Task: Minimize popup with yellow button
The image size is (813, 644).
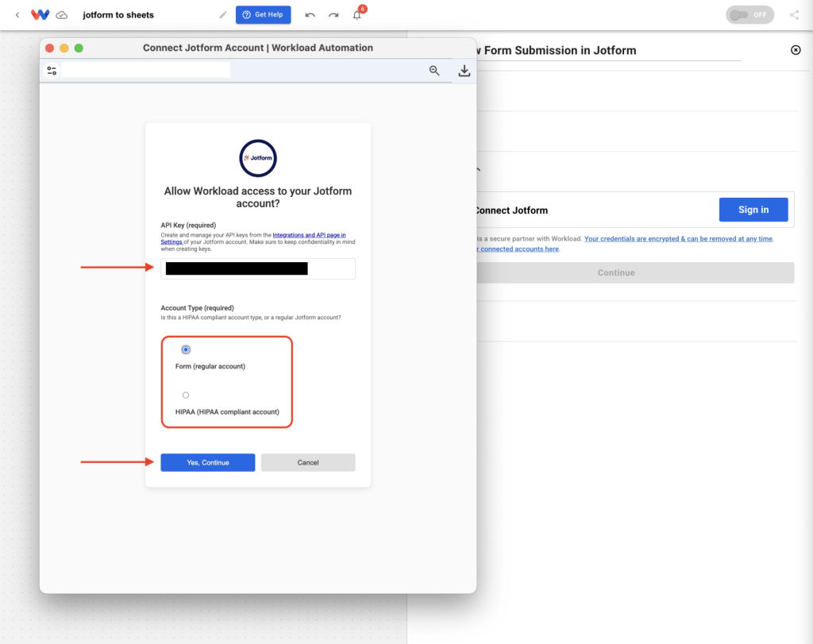Action: pos(64,48)
